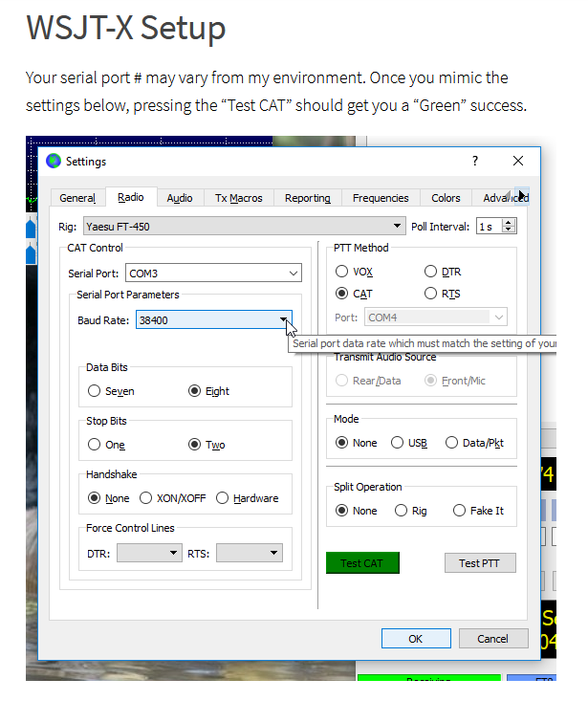The width and height of the screenshot is (588, 701).
Task: Select VOX as PTT method
Action: (342, 272)
